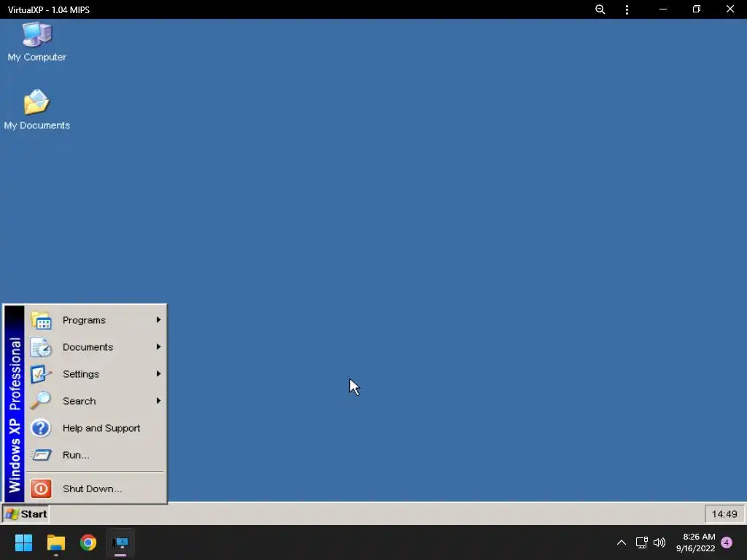Select the Run... menu entry
The height and width of the screenshot is (560, 747).
point(96,455)
